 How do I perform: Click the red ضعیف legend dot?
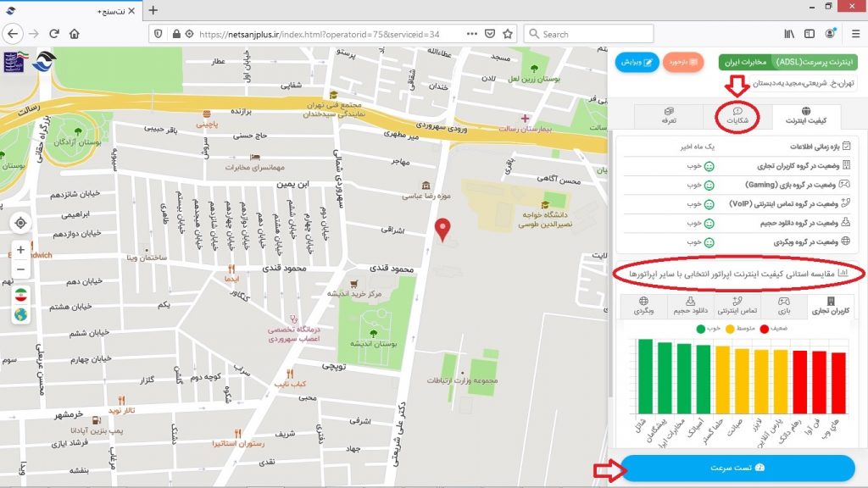tap(765, 329)
